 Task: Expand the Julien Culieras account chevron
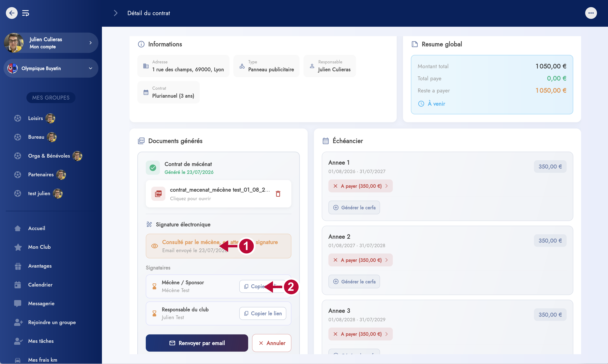coord(91,43)
